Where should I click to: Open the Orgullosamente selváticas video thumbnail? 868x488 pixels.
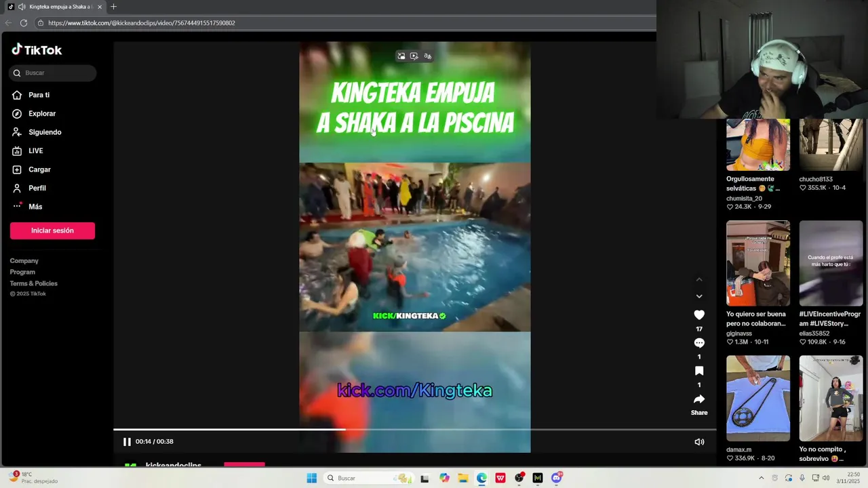(758, 144)
